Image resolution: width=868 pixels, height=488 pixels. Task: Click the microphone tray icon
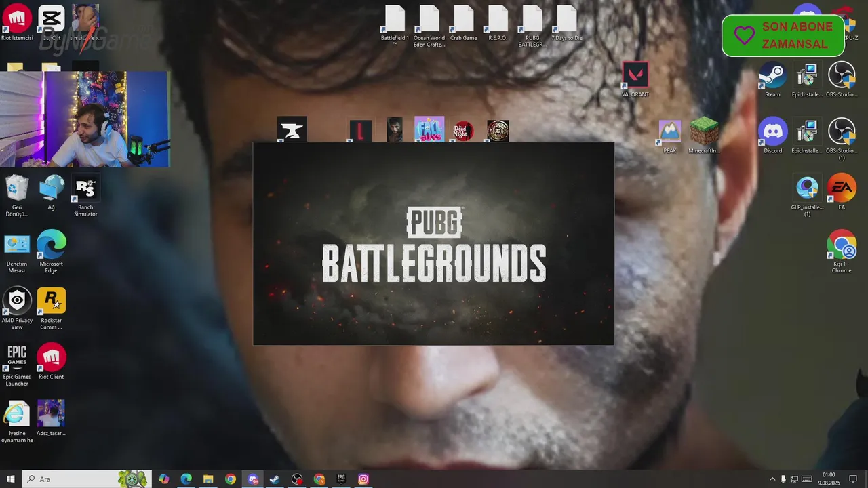(783, 479)
